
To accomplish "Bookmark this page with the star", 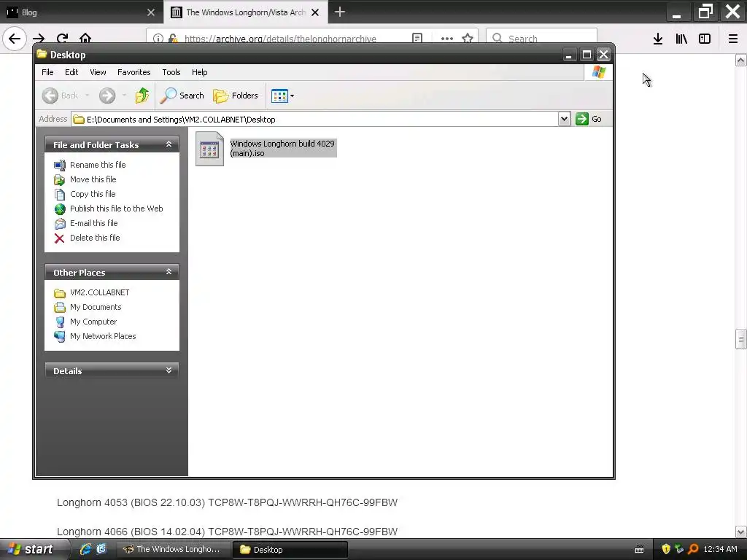I will [468, 38].
